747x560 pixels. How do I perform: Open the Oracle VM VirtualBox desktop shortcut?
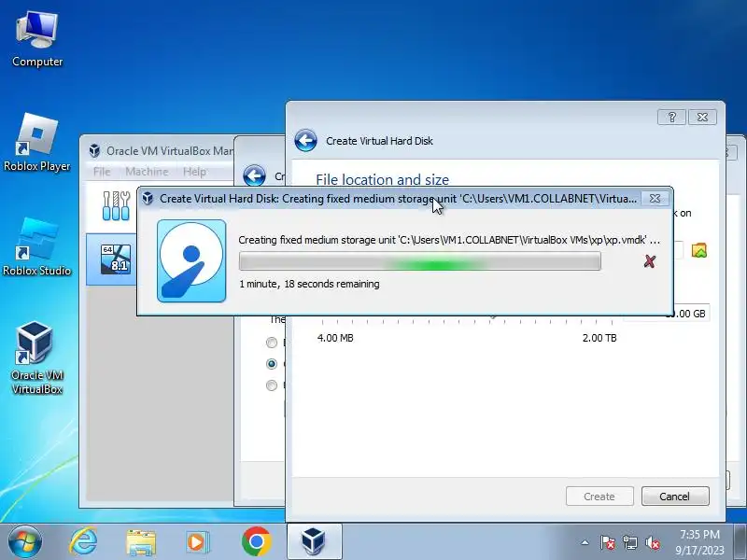[x=37, y=357]
